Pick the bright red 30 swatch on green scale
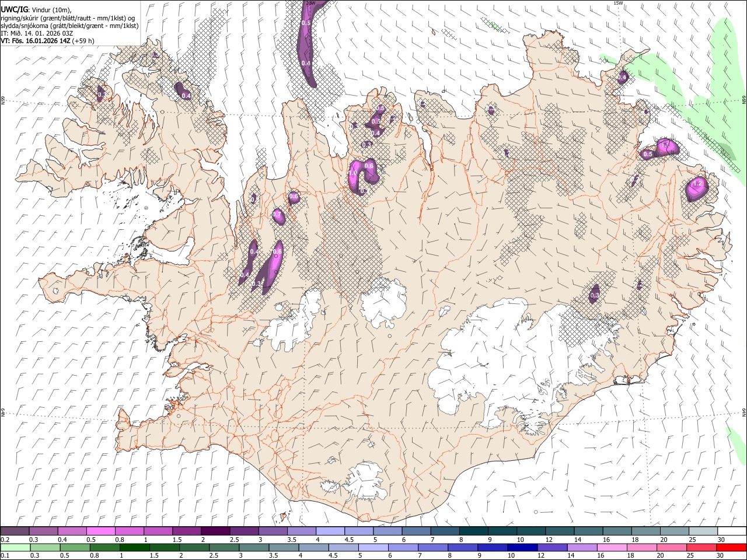The width and height of the screenshot is (747, 560). tap(731, 547)
